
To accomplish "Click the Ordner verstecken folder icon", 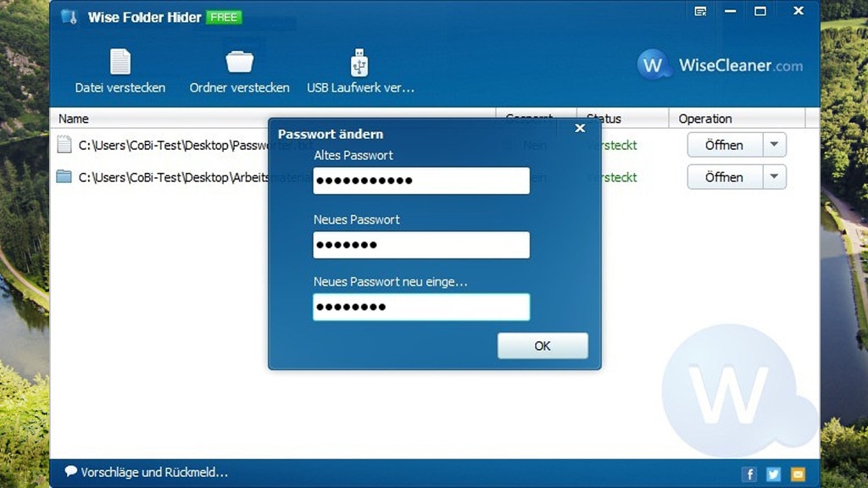I will [x=239, y=63].
